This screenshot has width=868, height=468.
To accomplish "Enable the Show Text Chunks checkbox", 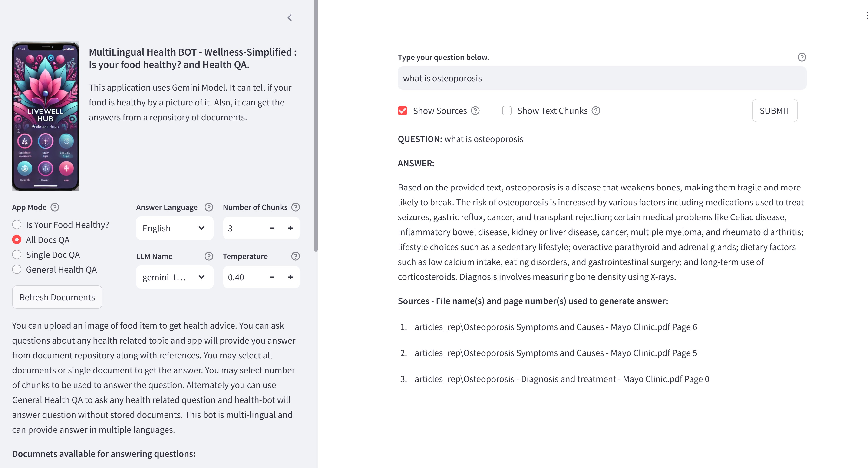I will [x=507, y=110].
